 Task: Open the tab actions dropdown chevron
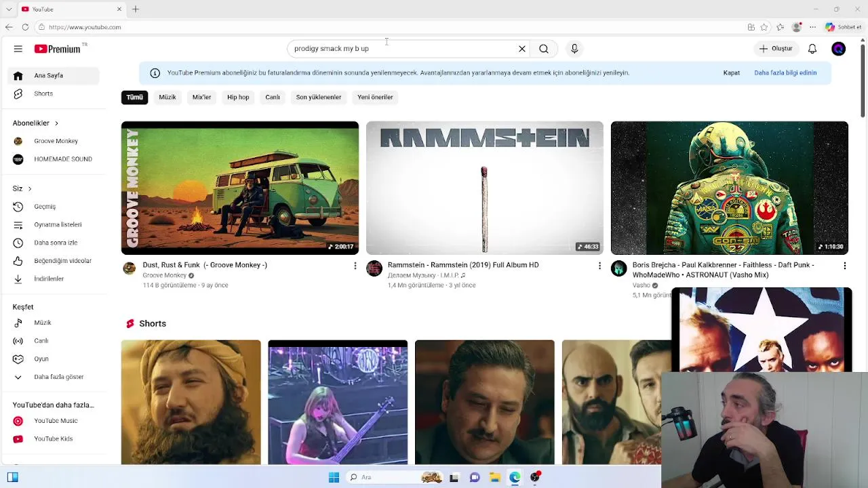(9, 9)
